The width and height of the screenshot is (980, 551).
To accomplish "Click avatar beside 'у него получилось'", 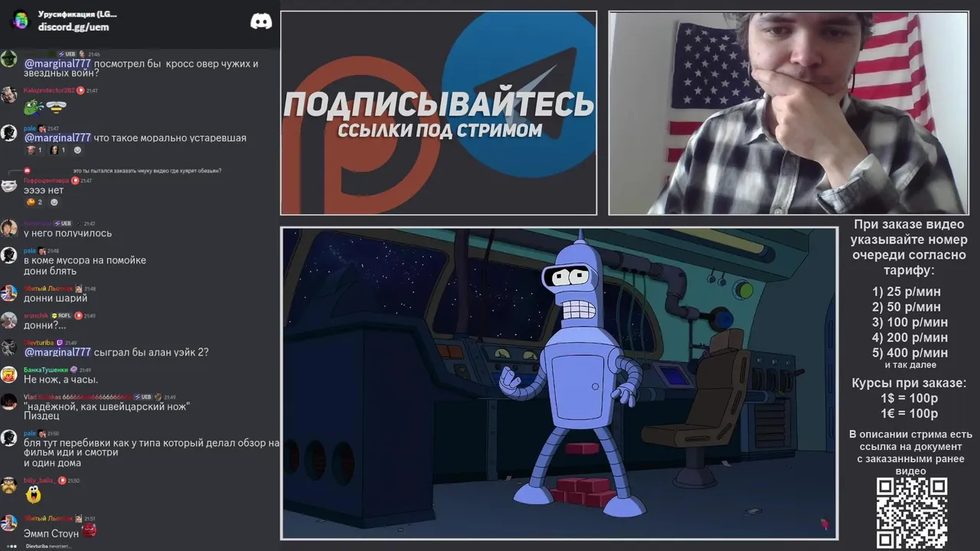I will tap(8, 228).
